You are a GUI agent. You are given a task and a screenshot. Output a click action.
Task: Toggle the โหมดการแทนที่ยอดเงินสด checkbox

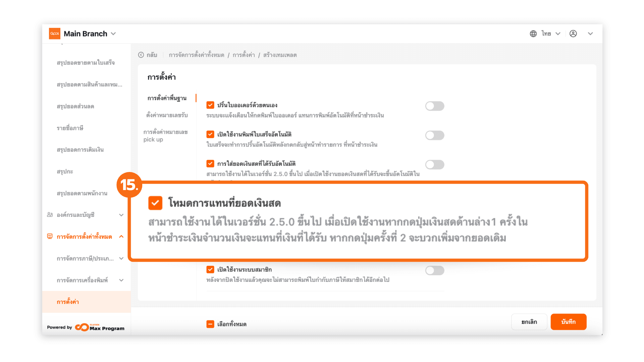155,203
